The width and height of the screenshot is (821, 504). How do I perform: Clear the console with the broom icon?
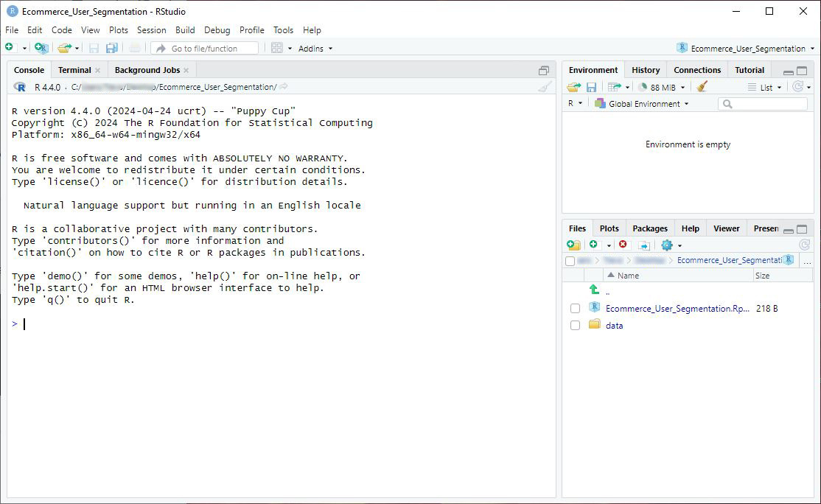coord(545,87)
